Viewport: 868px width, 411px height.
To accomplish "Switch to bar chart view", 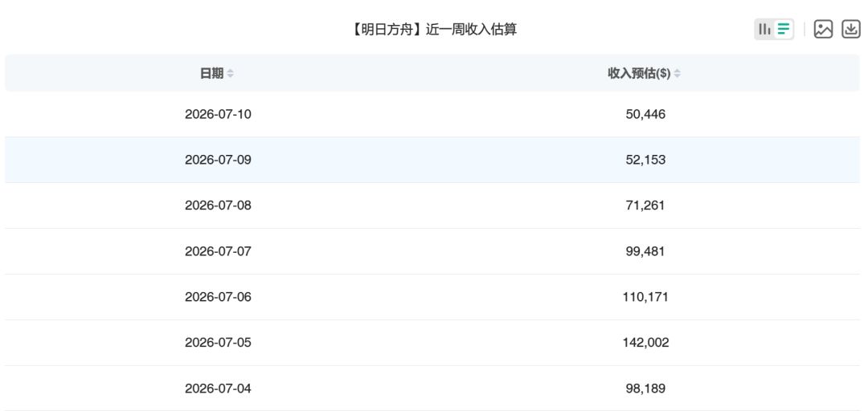I will pyautogui.click(x=764, y=30).
